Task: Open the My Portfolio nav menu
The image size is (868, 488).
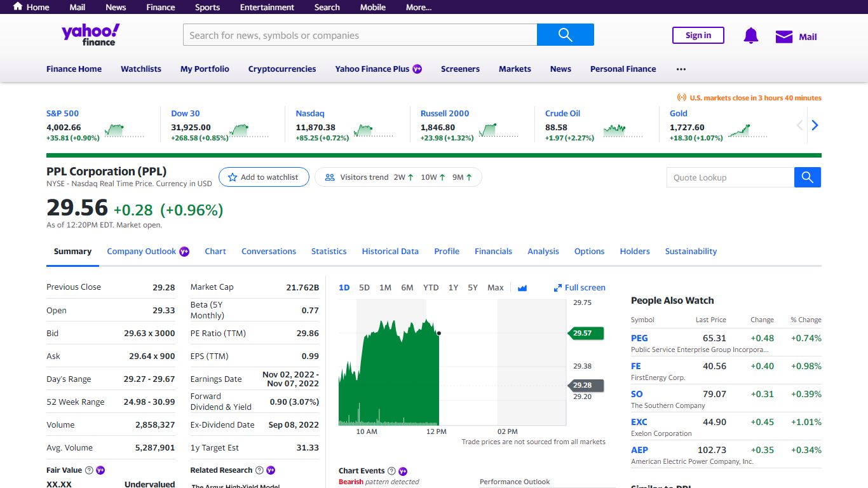Action: point(205,69)
